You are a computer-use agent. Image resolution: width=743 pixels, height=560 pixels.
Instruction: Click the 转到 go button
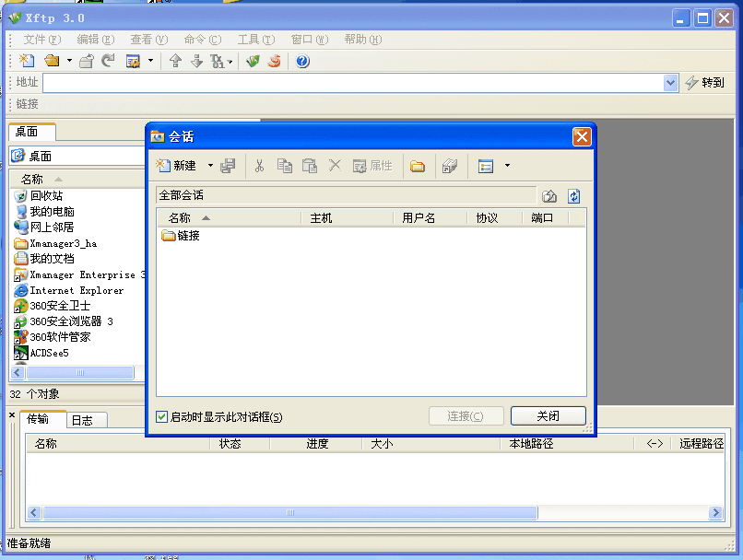pyautogui.click(x=704, y=83)
